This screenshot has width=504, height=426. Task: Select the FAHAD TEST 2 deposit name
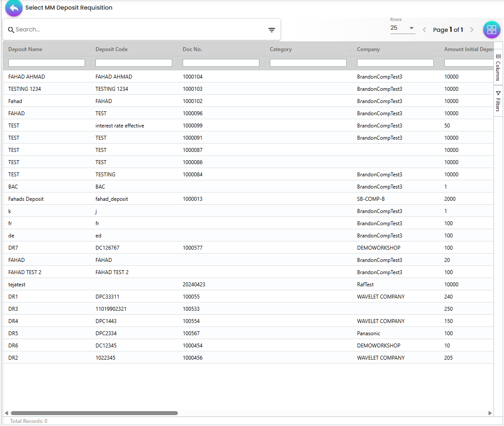[x=25, y=272]
